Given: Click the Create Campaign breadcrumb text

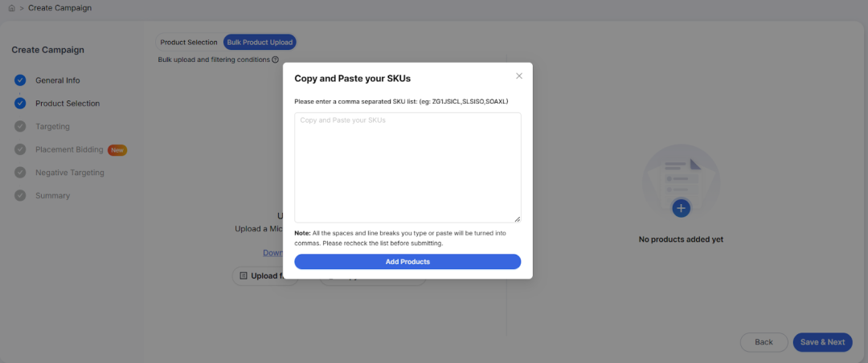Looking at the screenshot, I should [x=59, y=8].
